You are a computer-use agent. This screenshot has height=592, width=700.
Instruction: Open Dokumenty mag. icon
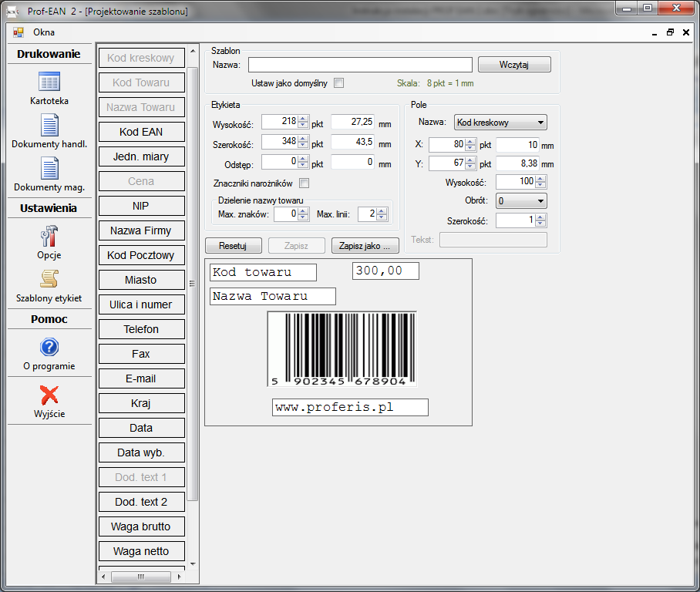pyautogui.click(x=49, y=168)
